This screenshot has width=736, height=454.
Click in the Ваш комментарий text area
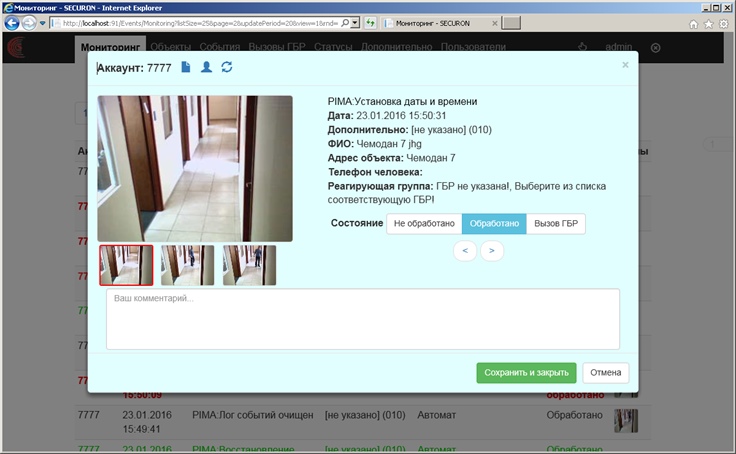pos(363,319)
